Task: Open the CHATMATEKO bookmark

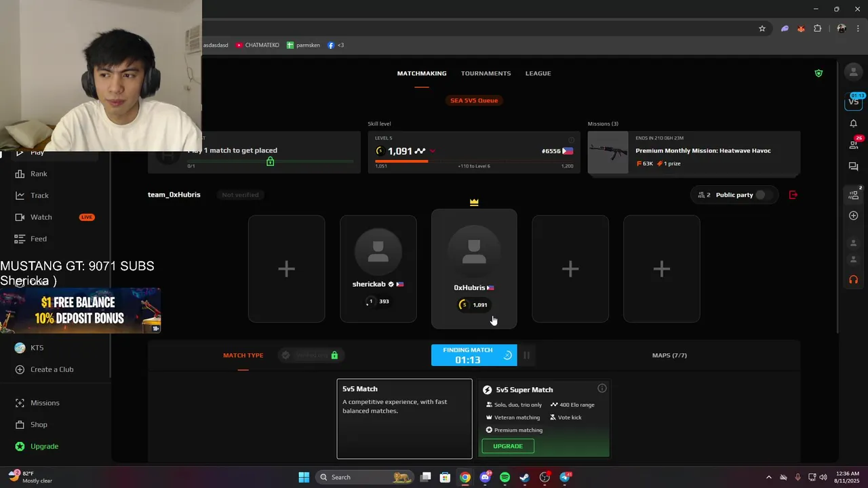Action: [258, 45]
